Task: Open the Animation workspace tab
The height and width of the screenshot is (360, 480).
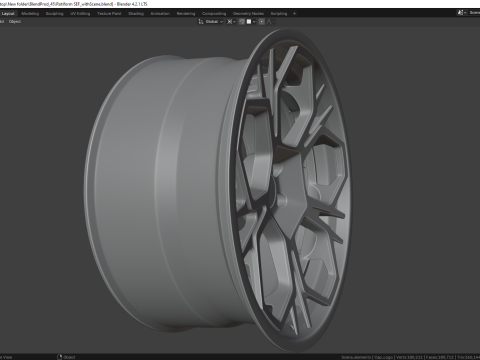Action: pyautogui.click(x=160, y=14)
